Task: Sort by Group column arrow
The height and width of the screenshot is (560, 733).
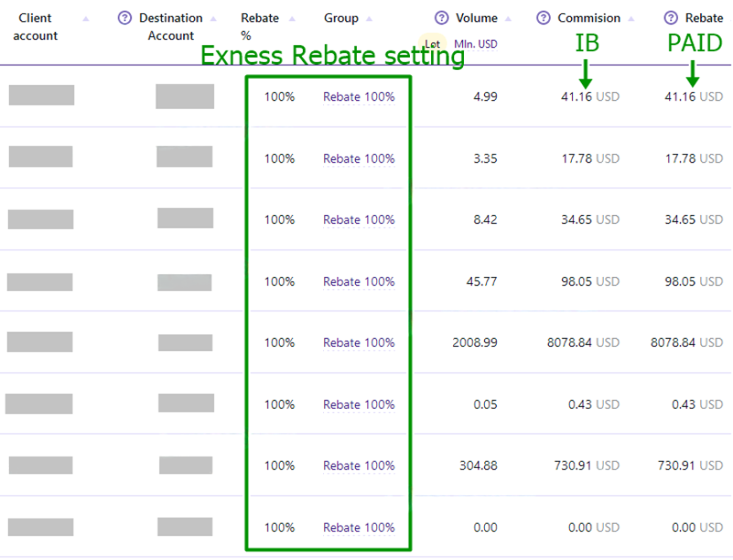Action: point(369,19)
